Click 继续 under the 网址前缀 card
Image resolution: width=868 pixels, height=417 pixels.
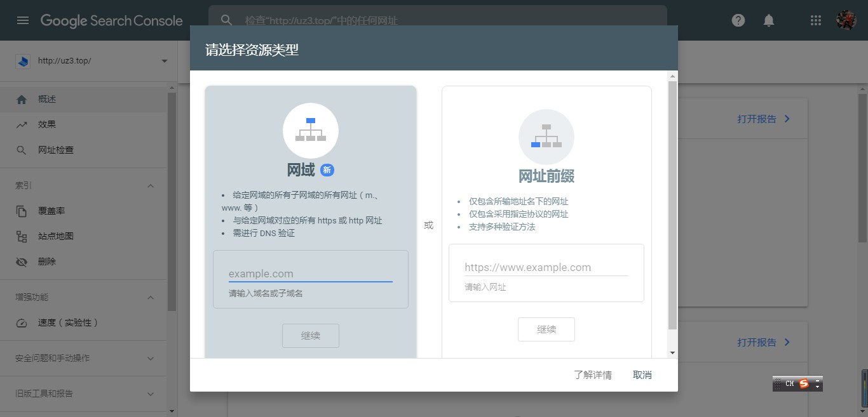[x=546, y=329]
